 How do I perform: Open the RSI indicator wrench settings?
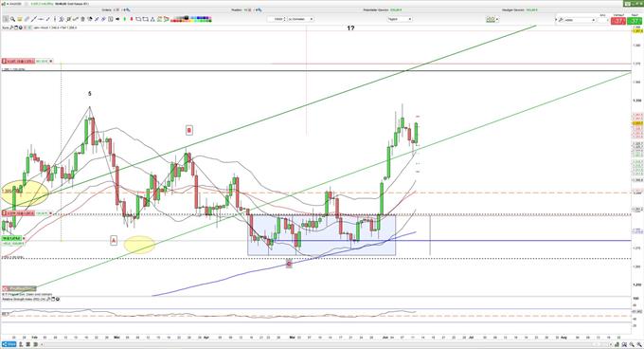(x=48, y=299)
